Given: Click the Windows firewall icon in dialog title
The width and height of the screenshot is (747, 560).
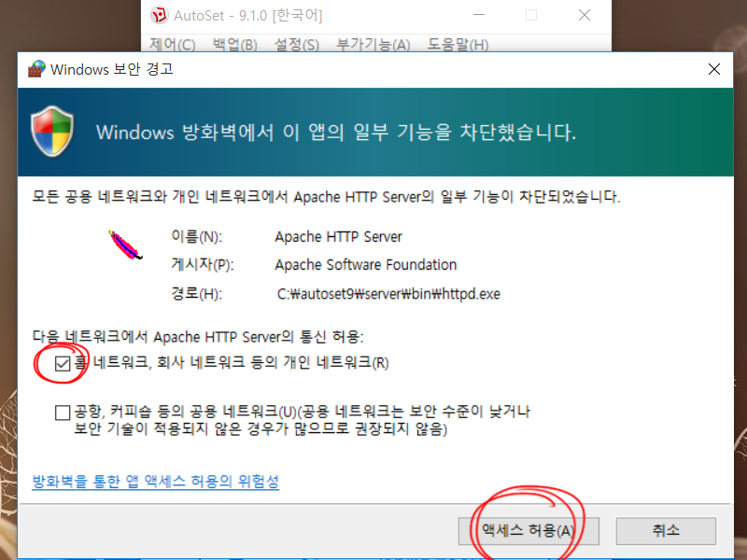Looking at the screenshot, I should (36, 69).
